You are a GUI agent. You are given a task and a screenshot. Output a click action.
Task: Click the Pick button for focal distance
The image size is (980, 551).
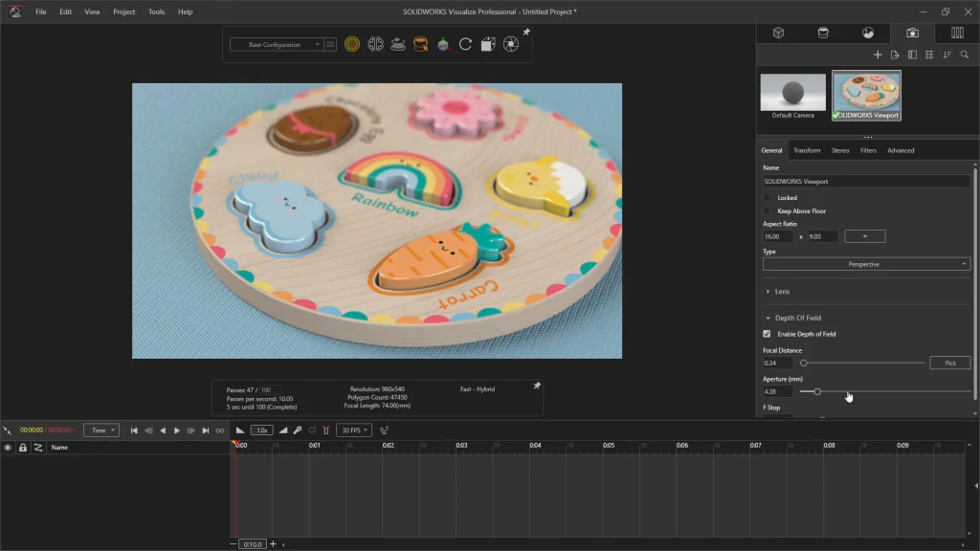(x=949, y=363)
